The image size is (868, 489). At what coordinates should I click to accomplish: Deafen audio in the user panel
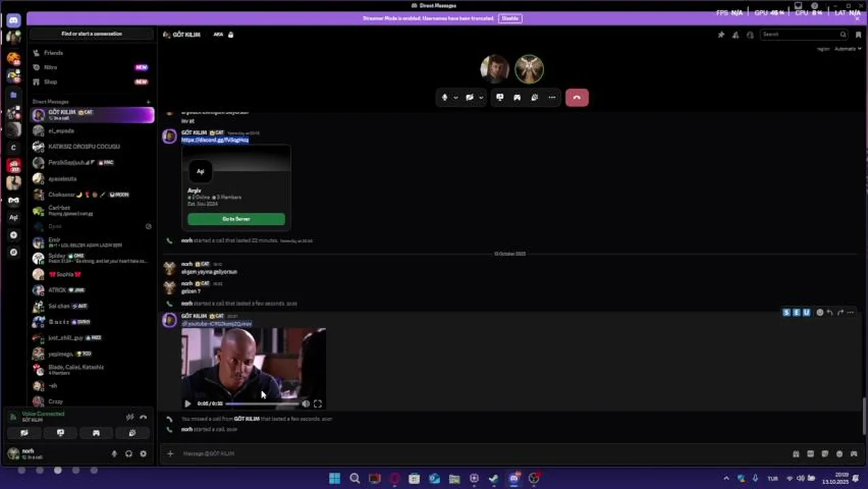pos(128,454)
